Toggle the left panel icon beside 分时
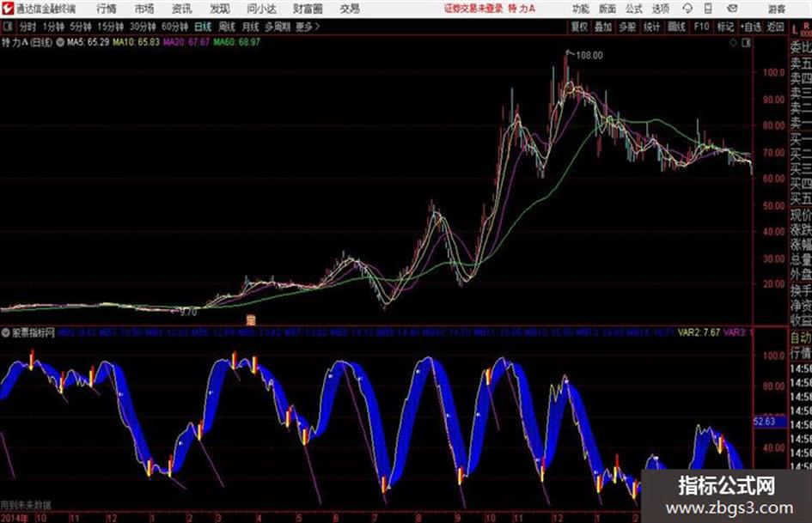This screenshot has width=812, height=523. (x=8, y=27)
